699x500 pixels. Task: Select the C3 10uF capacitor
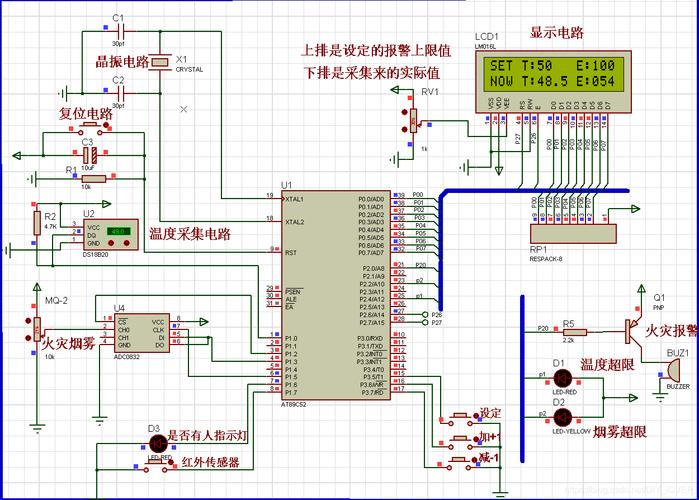point(90,155)
